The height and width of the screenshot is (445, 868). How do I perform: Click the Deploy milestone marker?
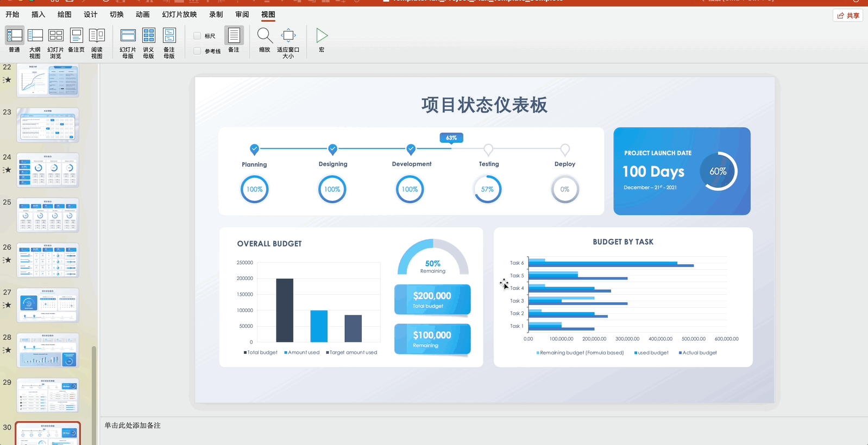pos(565,149)
